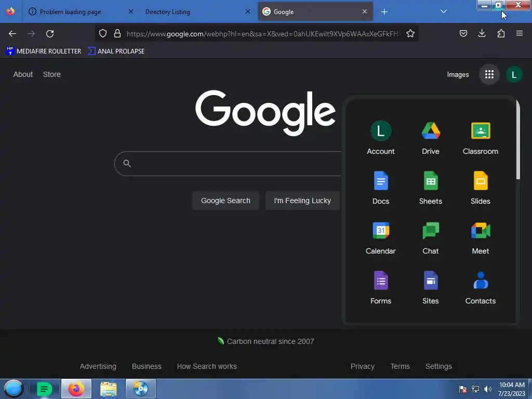The width and height of the screenshot is (532, 399).
Task: Open Classroom from the apps panel
Action: pyautogui.click(x=481, y=138)
